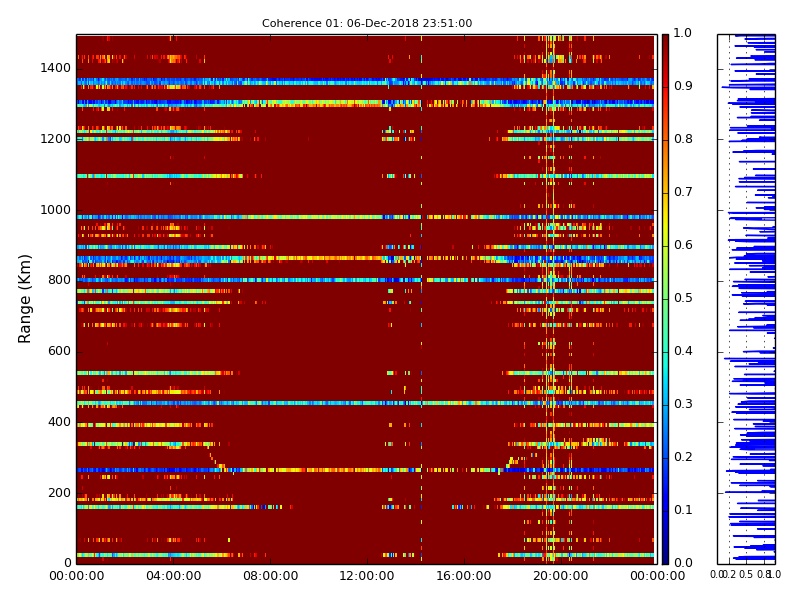Click the 12:00:00 time axis tick label
Viewport: 800px width, 600px height.
367,576
